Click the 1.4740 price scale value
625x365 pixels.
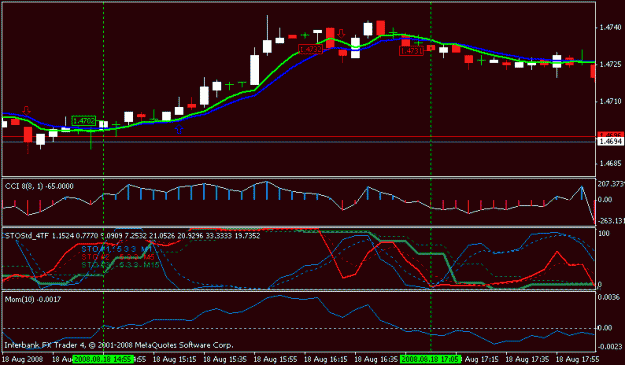(x=610, y=27)
